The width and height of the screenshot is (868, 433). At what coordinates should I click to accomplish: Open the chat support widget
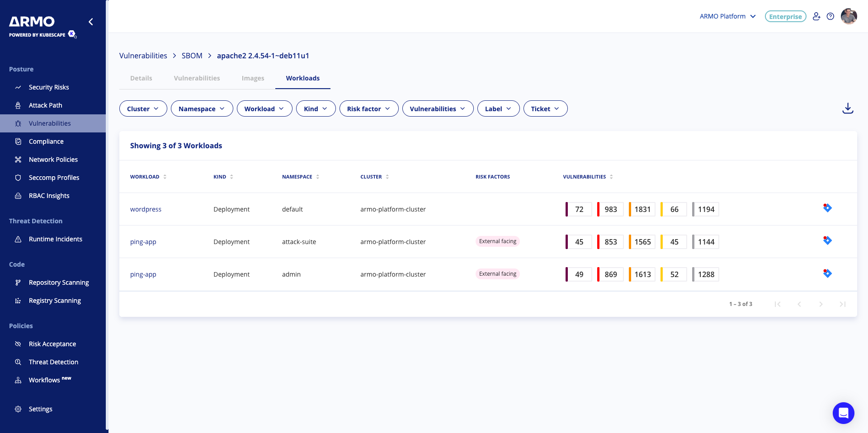(844, 413)
